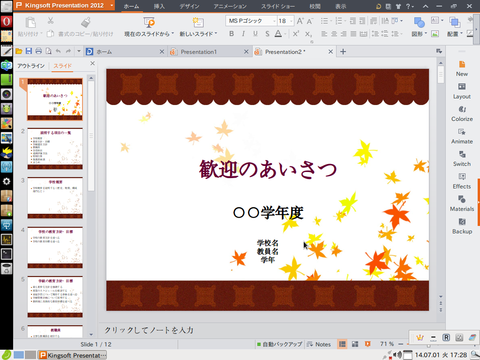Toggle Italic formatting

pos(243,34)
